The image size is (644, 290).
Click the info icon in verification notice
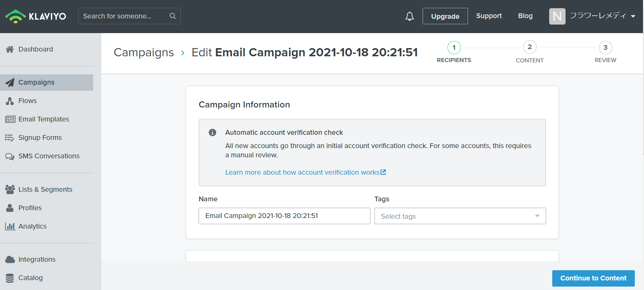click(x=213, y=132)
